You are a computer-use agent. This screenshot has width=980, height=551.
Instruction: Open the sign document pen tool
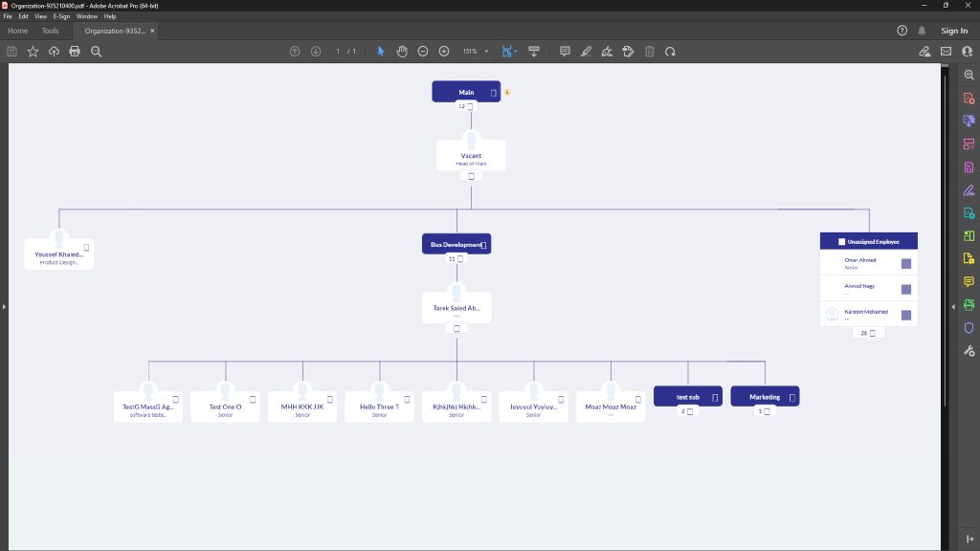click(x=607, y=52)
